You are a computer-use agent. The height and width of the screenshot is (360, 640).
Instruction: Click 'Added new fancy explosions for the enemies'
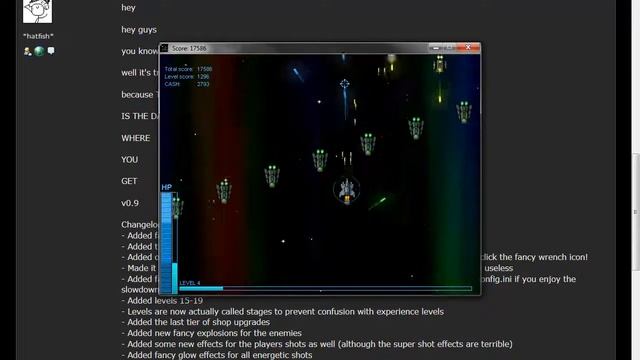pos(211,333)
